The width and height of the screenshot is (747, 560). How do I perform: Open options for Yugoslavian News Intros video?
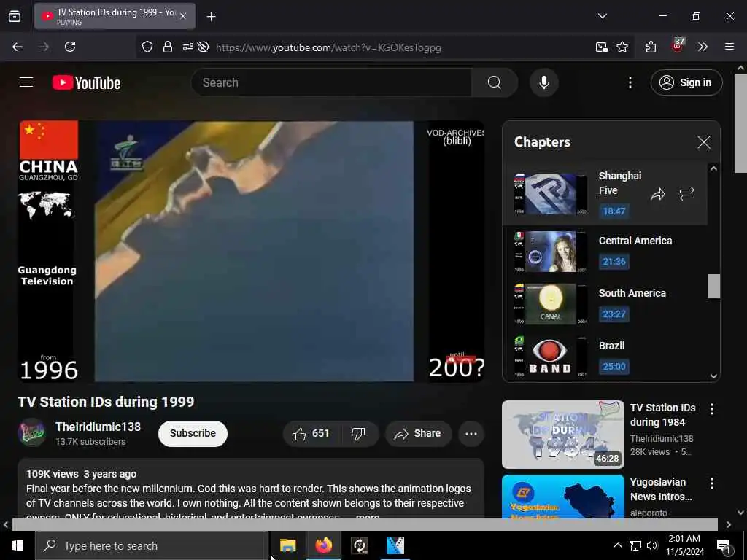pyautogui.click(x=711, y=483)
